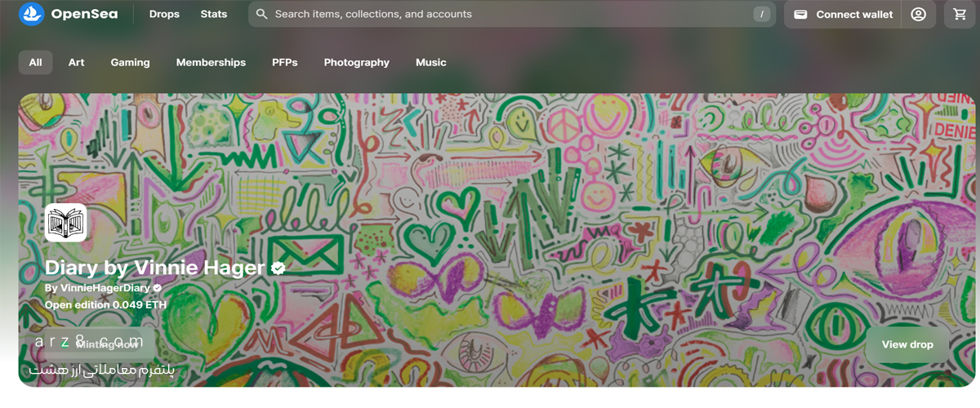Switch to the Memberships category tab

pyautogui.click(x=211, y=62)
